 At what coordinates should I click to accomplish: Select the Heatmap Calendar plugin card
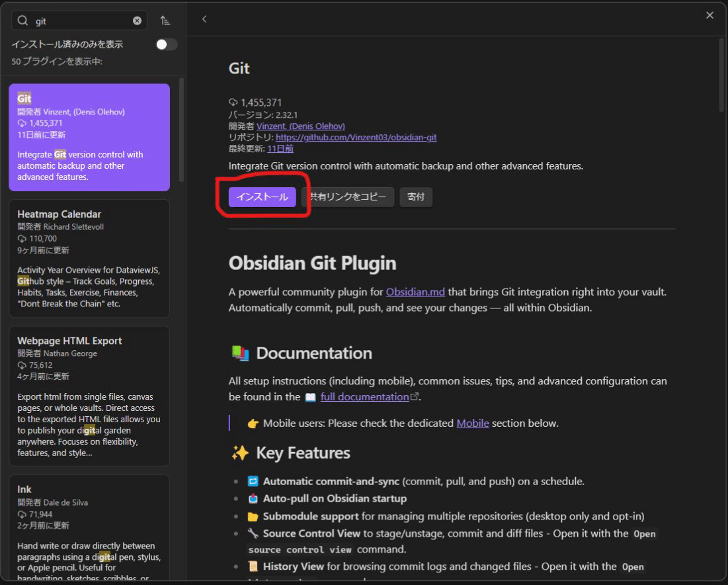(89, 259)
